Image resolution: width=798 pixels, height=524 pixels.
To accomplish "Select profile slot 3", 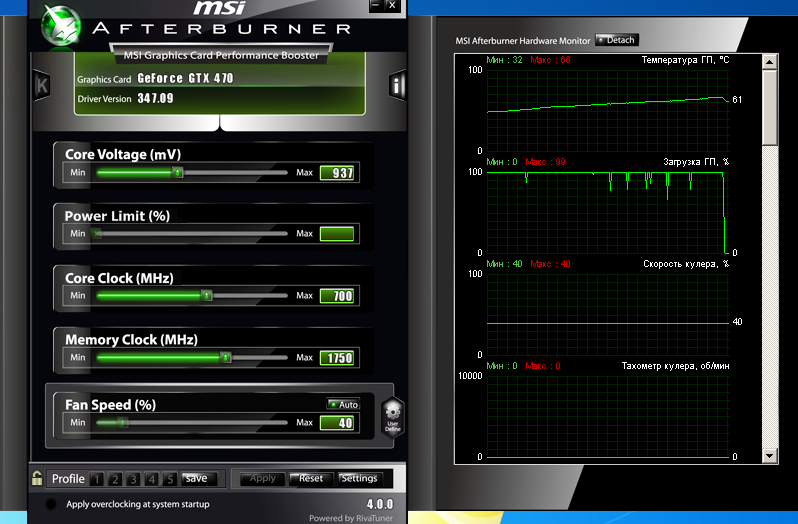I will [x=133, y=479].
